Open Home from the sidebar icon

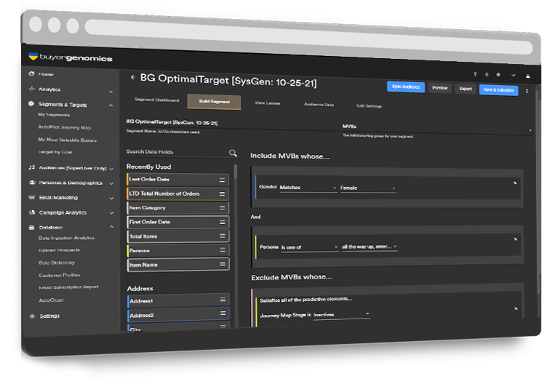[31, 73]
